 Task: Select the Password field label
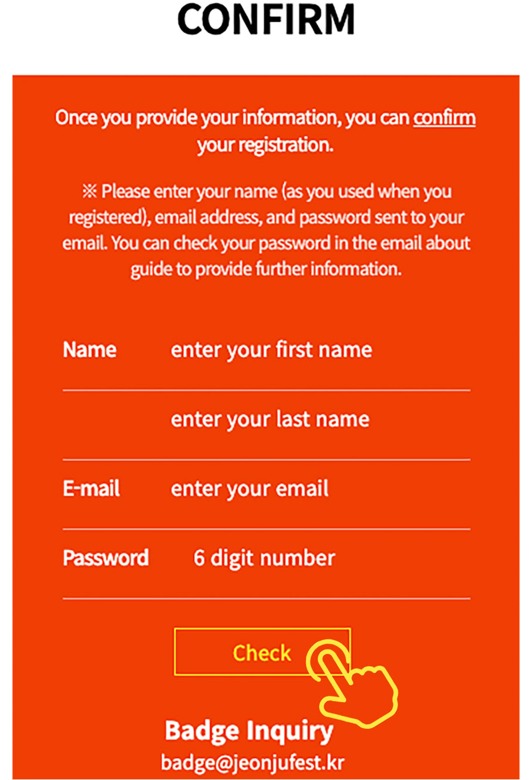106,558
